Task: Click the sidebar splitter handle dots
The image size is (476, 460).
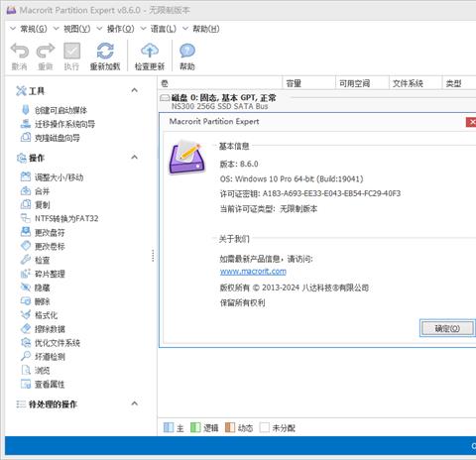Action: point(153,256)
